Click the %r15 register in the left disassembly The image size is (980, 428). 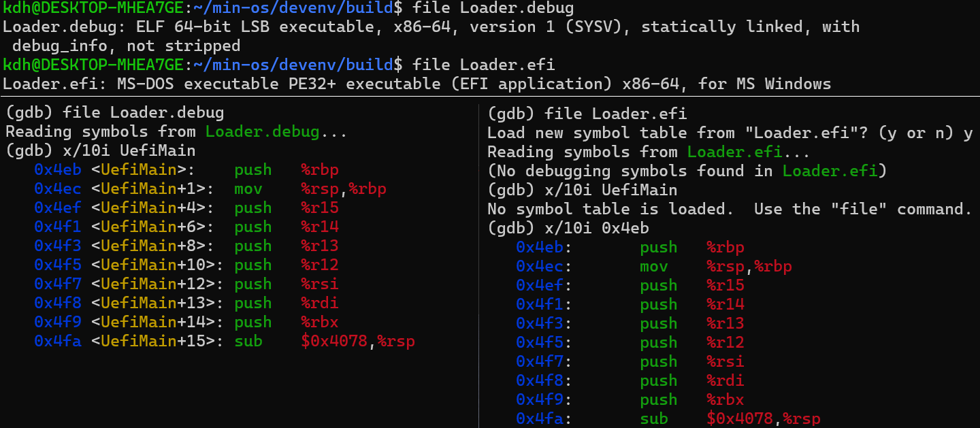pos(319,208)
